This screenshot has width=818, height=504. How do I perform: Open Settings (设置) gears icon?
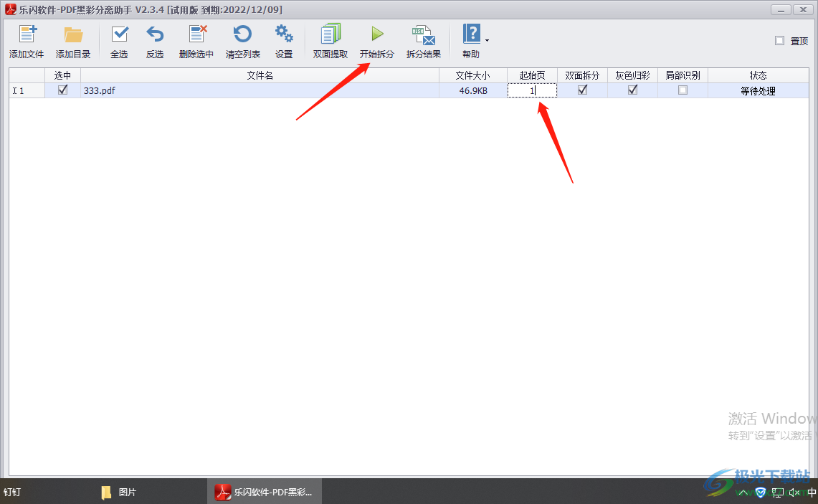[285, 34]
